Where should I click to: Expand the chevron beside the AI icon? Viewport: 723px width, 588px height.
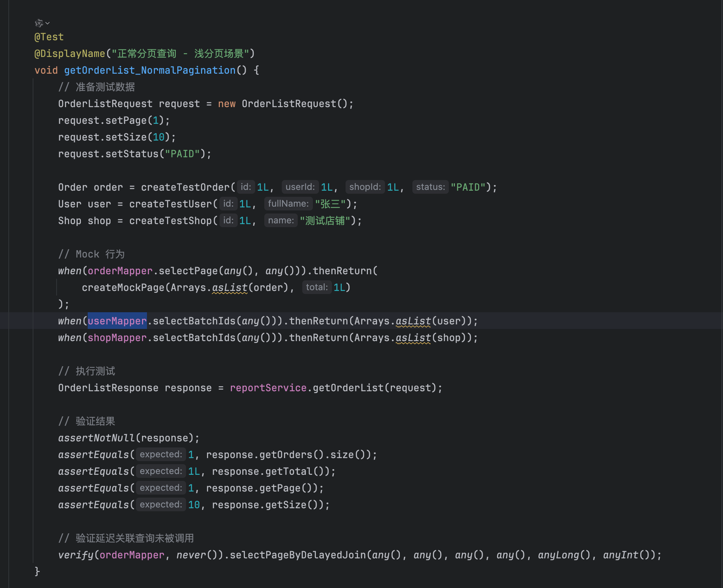[x=47, y=24]
